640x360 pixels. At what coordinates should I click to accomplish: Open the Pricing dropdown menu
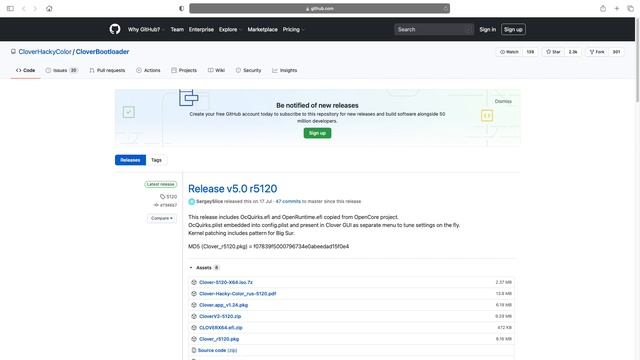pos(293,29)
